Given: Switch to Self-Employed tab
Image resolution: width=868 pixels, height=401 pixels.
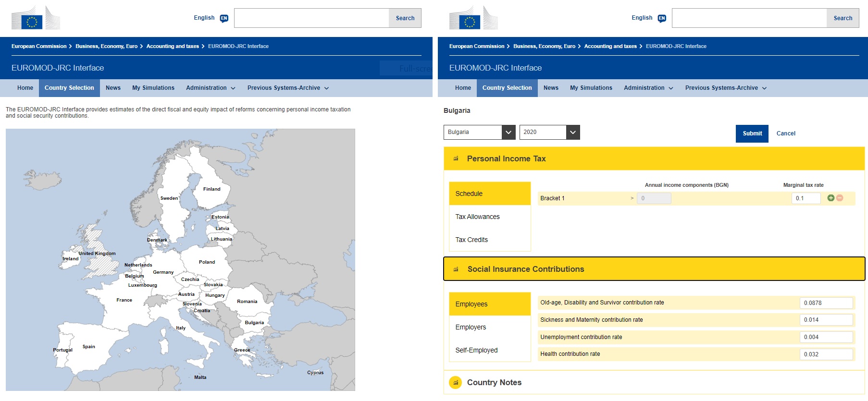Looking at the screenshot, I should pos(490,350).
